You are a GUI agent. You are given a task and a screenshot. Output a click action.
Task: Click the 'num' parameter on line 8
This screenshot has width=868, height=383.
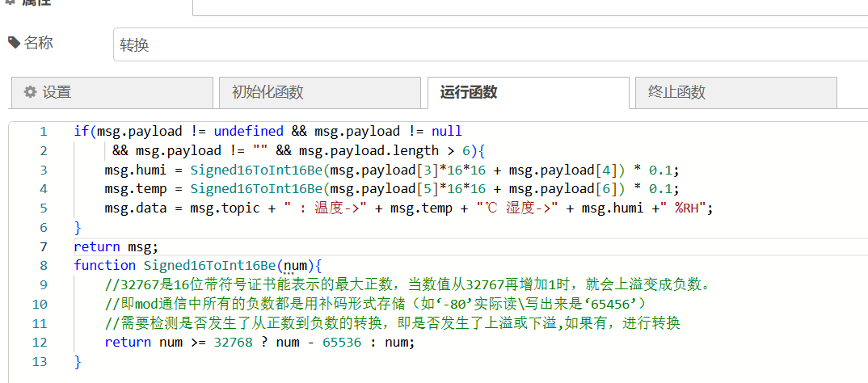295,266
